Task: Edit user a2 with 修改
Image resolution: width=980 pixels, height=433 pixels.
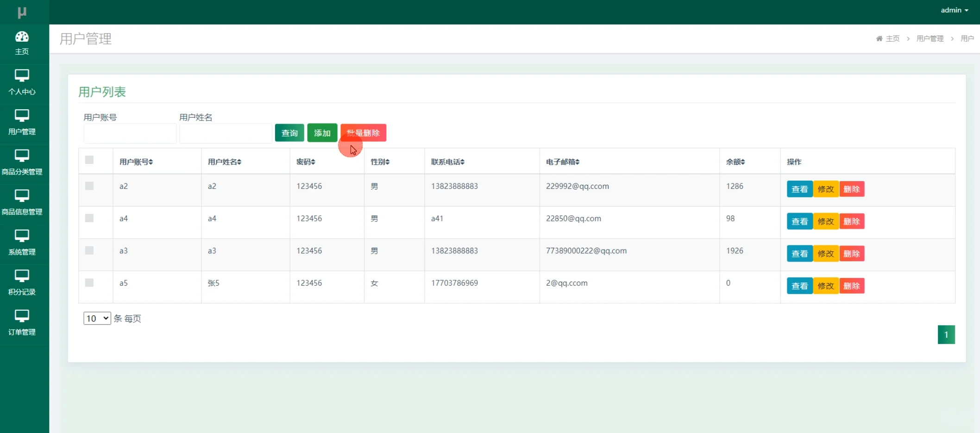Action: click(826, 189)
